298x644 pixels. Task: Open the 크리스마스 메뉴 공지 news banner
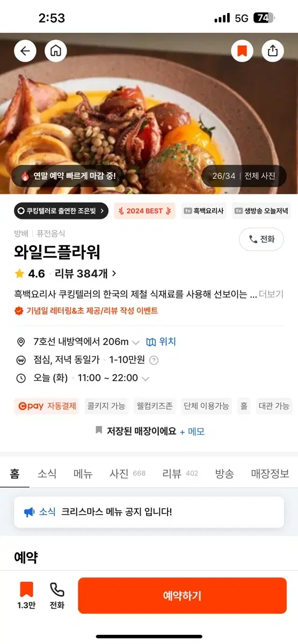click(149, 512)
